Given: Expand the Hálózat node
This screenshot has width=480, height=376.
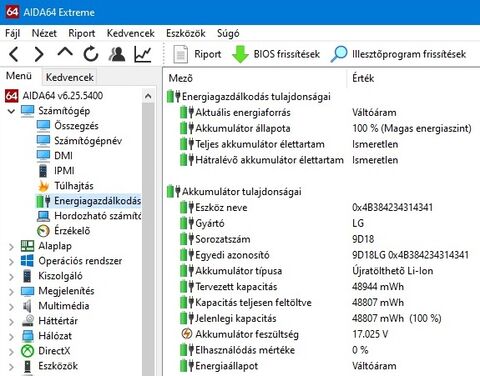Looking at the screenshot, I should [11, 336].
